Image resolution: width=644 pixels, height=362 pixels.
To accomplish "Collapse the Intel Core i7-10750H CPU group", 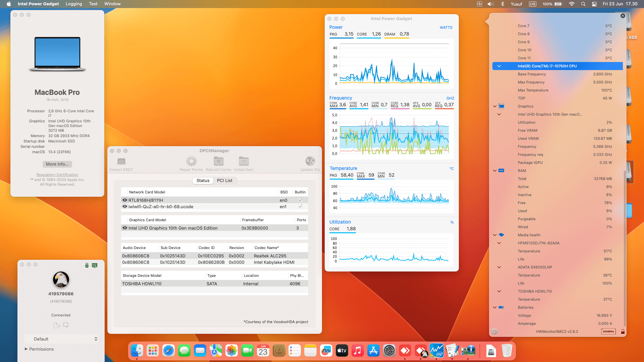I will [499, 66].
